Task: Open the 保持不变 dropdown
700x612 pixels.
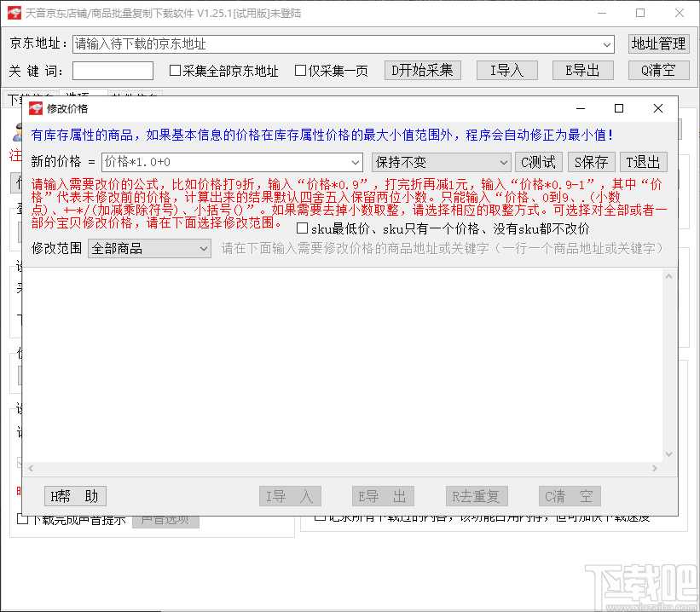Action: [500, 162]
